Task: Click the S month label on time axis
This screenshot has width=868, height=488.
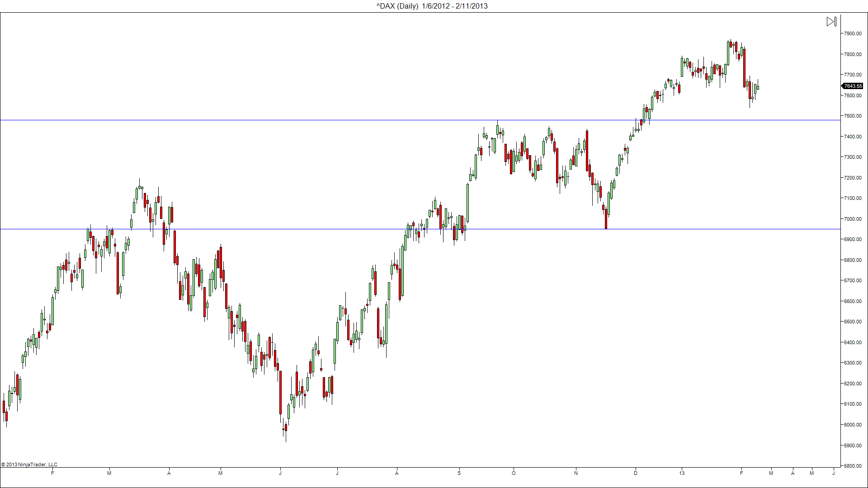Action: [x=459, y=474]
